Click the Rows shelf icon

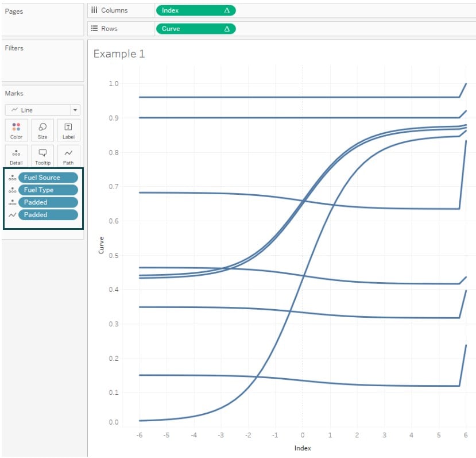94,29
